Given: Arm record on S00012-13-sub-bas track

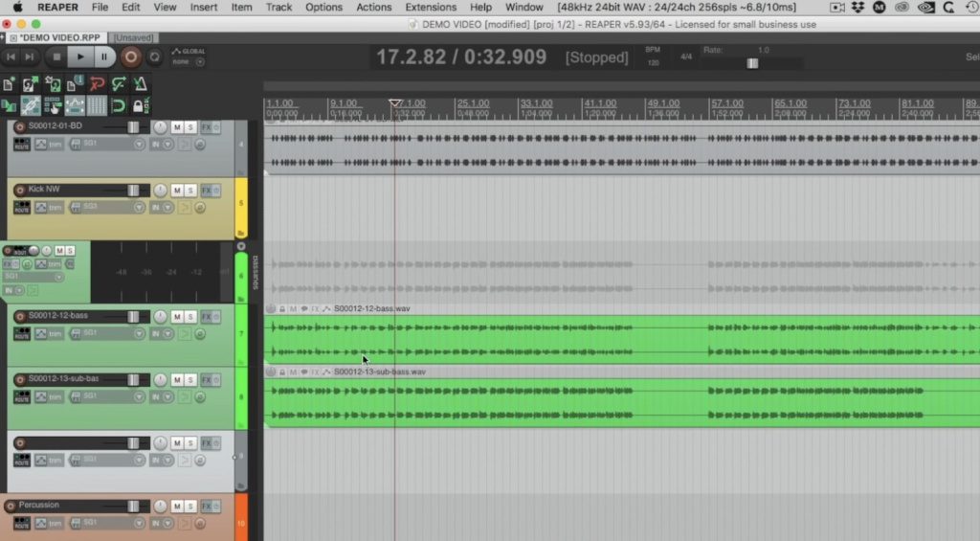Looking at the screenshot, I should [x=20, y=379].
